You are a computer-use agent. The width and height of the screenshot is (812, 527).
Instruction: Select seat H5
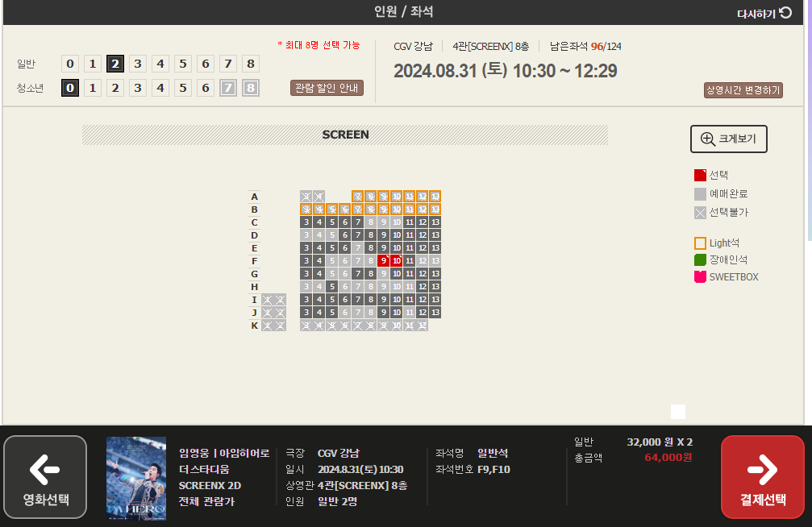click(x=332, y=286)
